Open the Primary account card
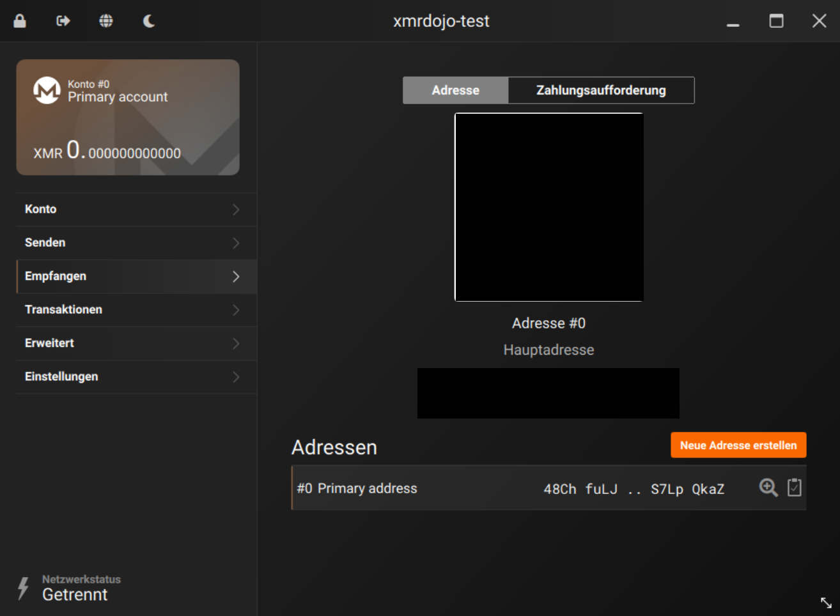Image resolution: width=840 pixels, height=616 pixels. pos(128,118)
